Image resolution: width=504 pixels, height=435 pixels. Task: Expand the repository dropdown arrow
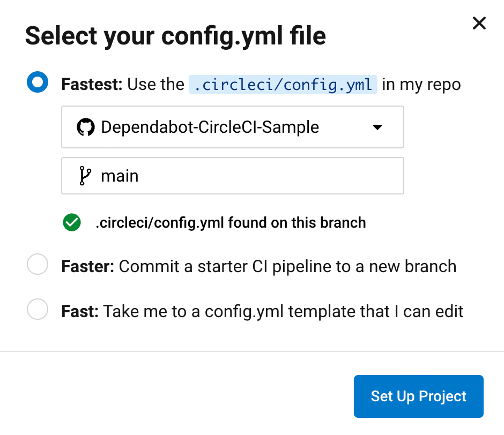(x=377, y=127)
